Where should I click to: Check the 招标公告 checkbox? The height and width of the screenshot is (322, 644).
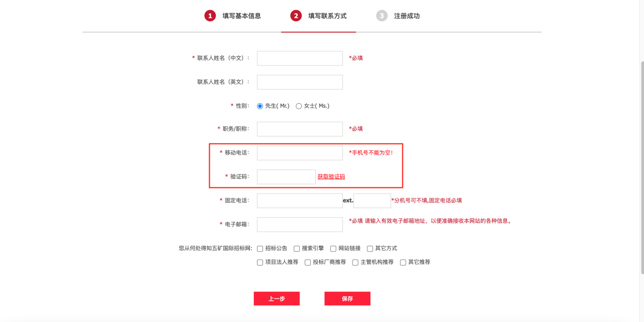pos(260,249)
